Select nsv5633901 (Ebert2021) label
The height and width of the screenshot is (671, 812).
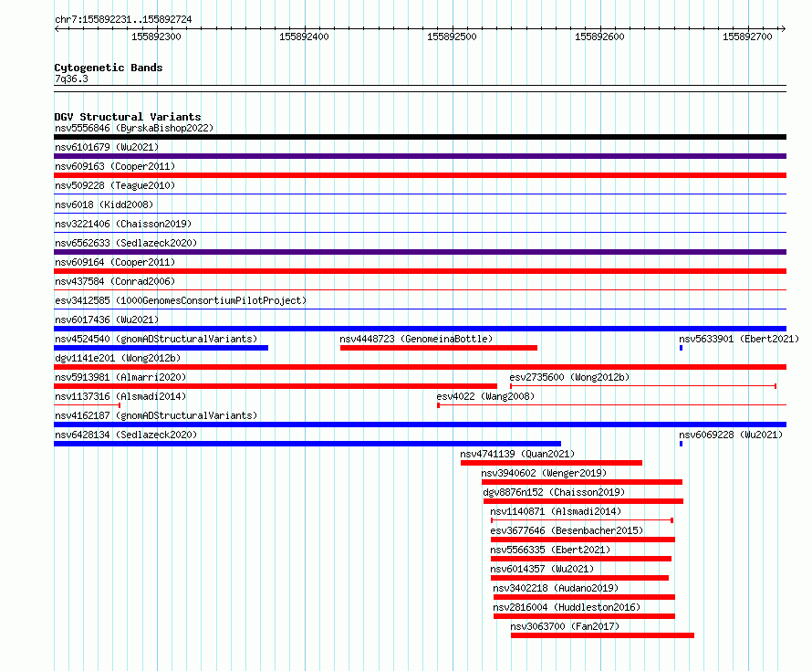click(x=739, y=339)
